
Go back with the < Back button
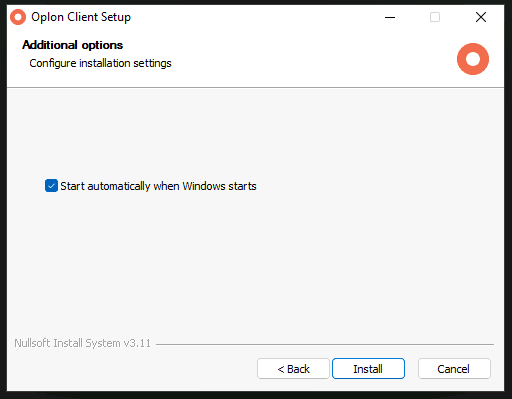tap(293, 369)
